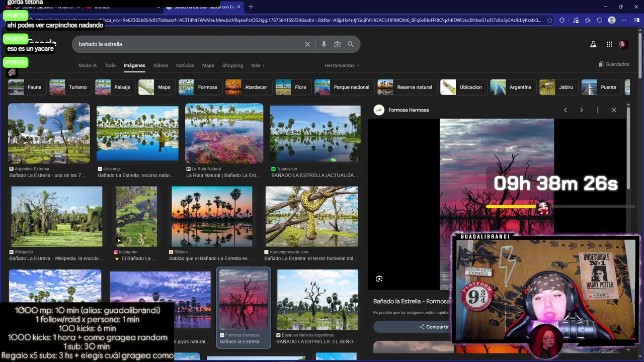Start voice search with the microphone icon
644x362 pixels.
pyautogui.click(x=324, y=44)
